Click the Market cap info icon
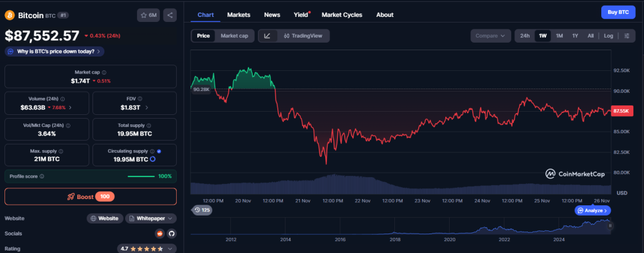Viewport: 644px width, 253px height. click(x=104, y=72)
